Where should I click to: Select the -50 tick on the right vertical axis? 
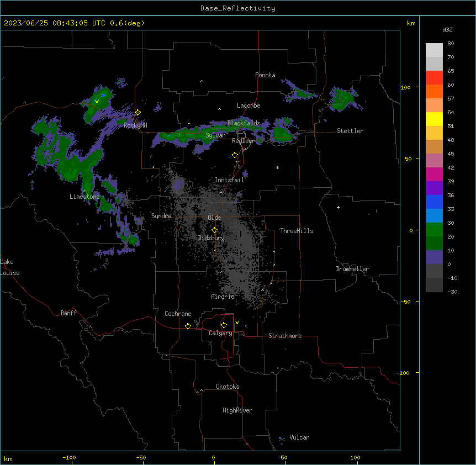click(x=405, y=302)
